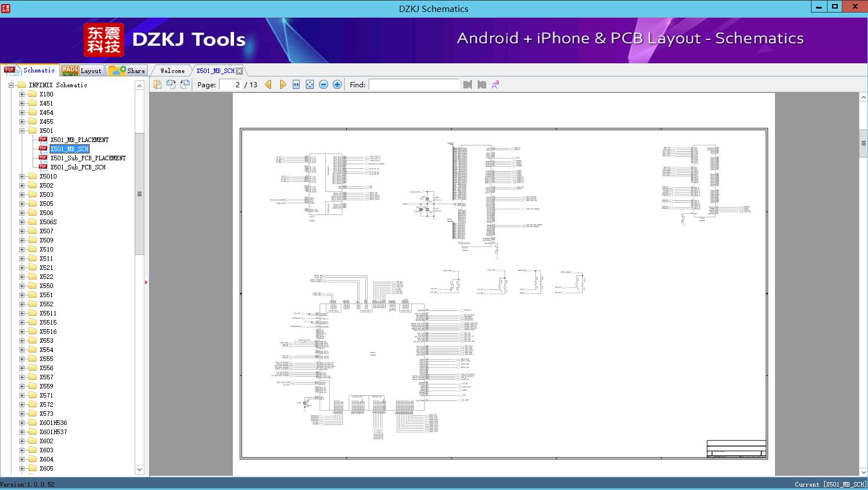This screenshot has width=868, height=490.
Task: Click the X559 folder icon
Action: point(33,386)
